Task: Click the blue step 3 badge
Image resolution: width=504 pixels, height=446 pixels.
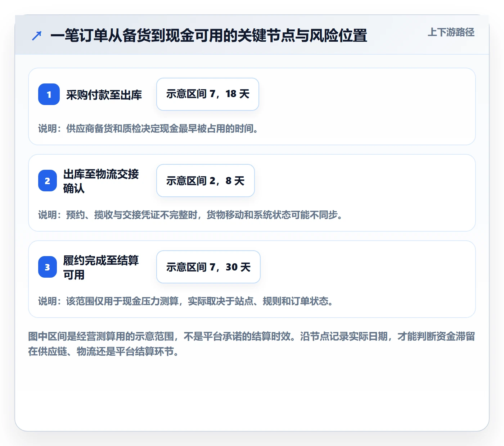Action: pos(48,267)
